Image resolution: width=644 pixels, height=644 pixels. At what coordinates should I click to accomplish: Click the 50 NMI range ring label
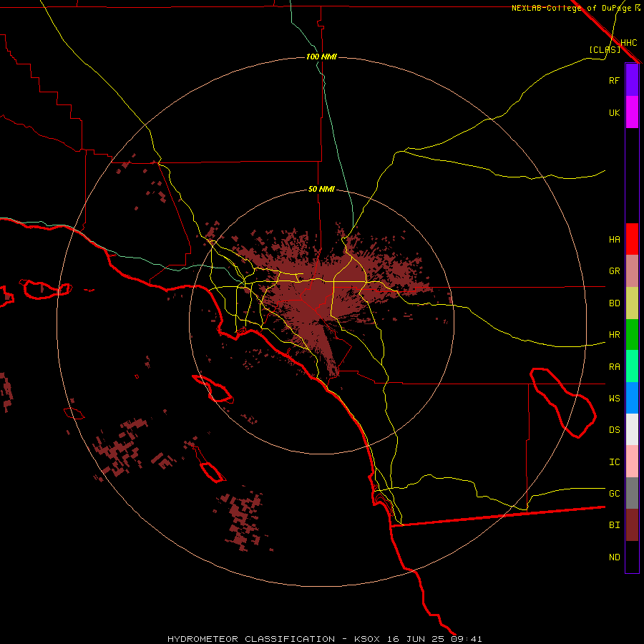(x=321, y=190)
